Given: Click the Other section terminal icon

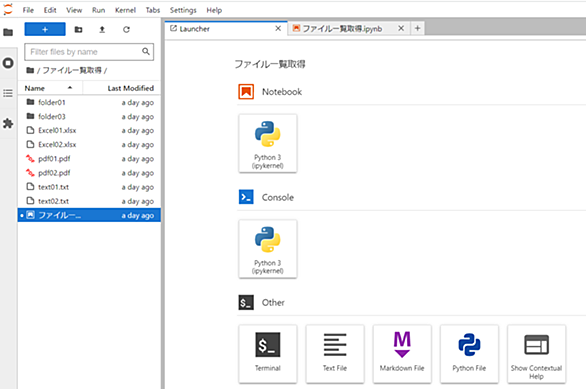Looking at the screenshot, I should point(246,302).
